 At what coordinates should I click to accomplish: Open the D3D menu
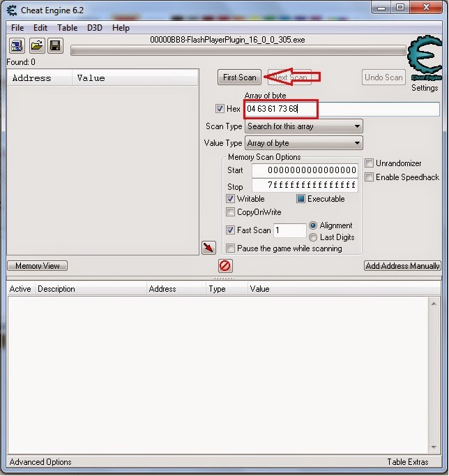[95, 28]
